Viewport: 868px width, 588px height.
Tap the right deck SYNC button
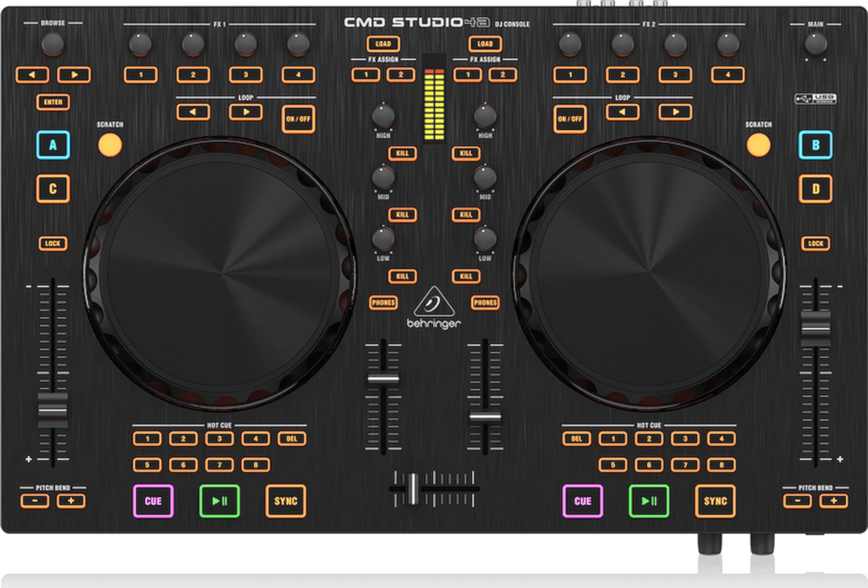tap(715, 501)
